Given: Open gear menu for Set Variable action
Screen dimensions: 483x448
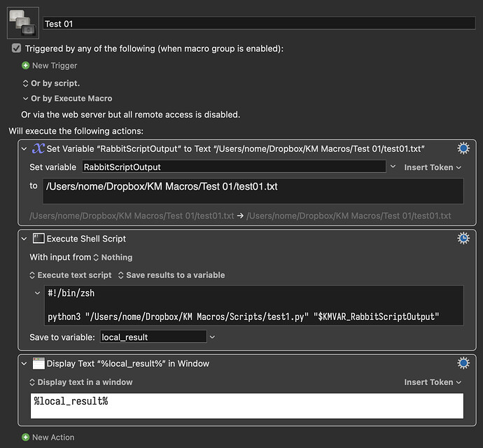Looking at the screenshot, I should tap(463, 148).
